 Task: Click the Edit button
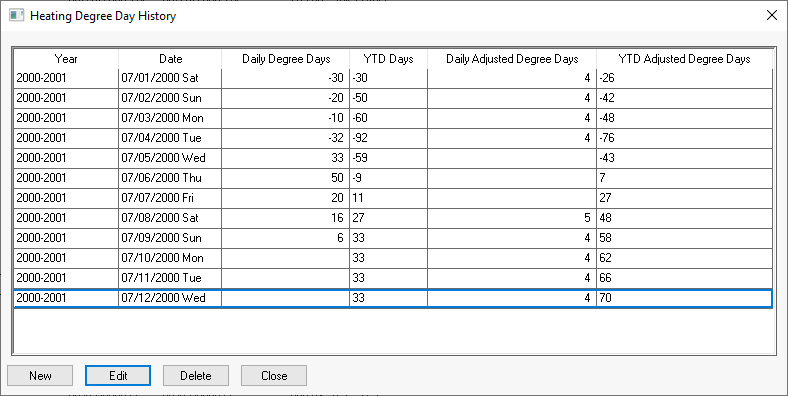point(118,375)
